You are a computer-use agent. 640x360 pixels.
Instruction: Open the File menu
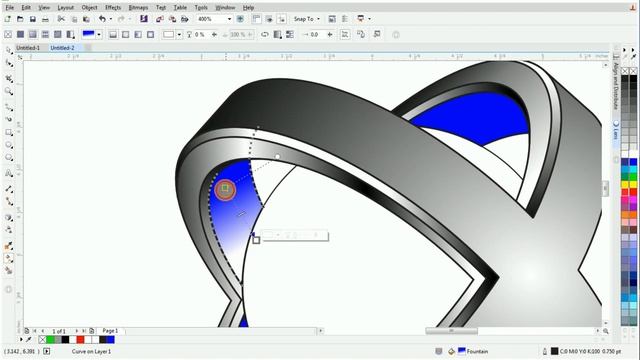coord(9,7)
